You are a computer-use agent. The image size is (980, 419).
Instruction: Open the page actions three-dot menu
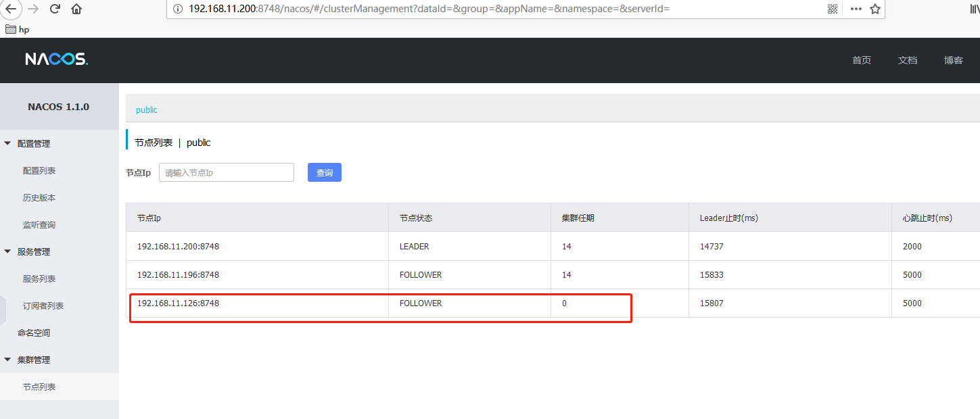tap(856, 9)
